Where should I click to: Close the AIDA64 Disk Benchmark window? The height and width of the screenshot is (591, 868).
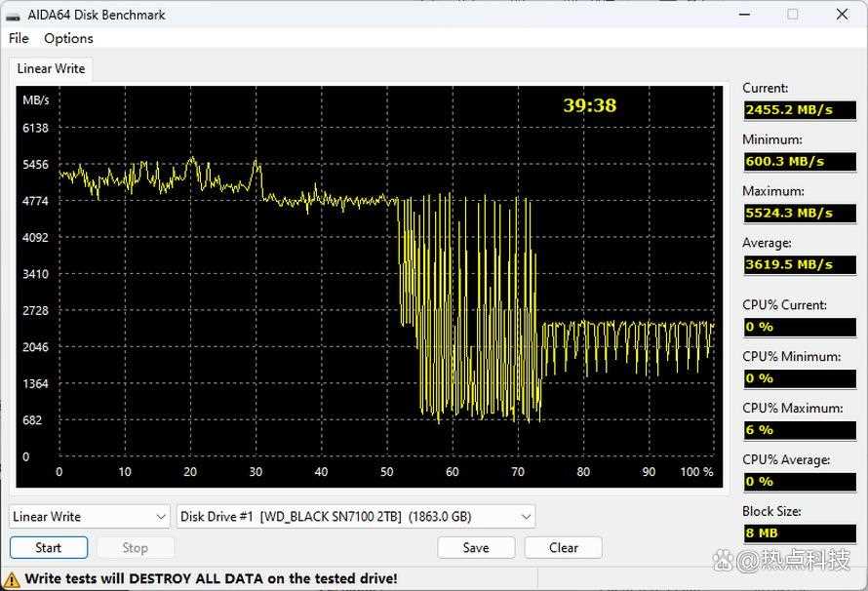click(x=842, y=15)
